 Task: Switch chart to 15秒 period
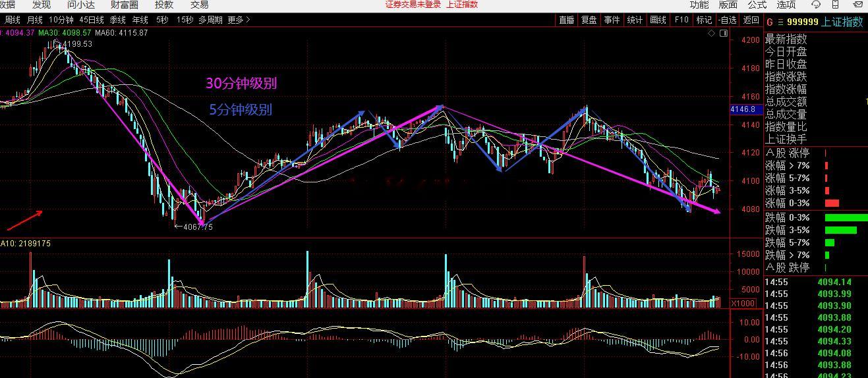pos(185,20)
